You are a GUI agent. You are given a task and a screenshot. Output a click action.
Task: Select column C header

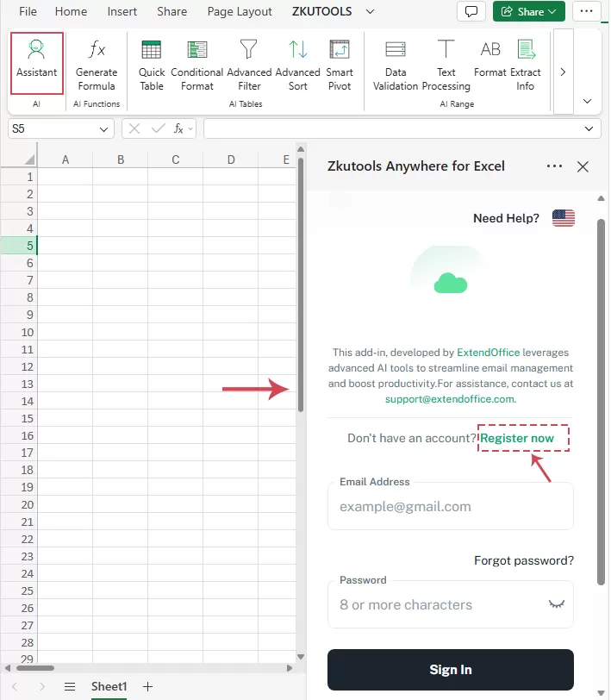[176, 159]
